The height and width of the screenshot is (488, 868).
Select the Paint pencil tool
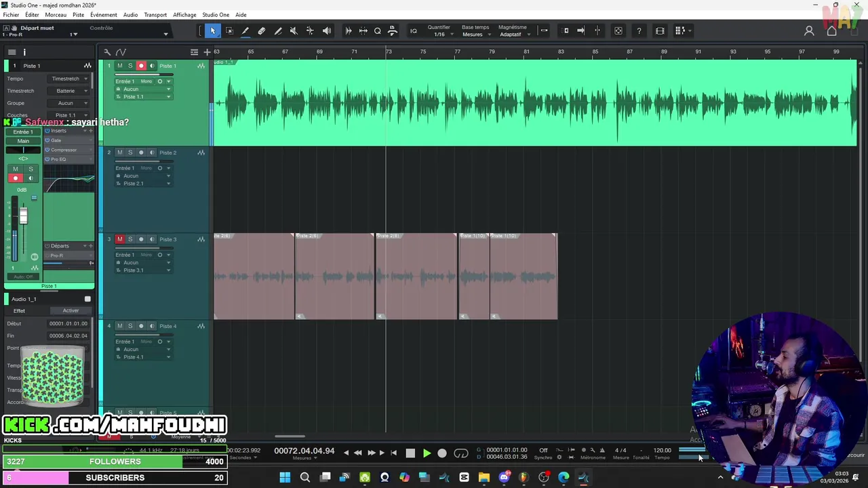click(x=278, y=30)
